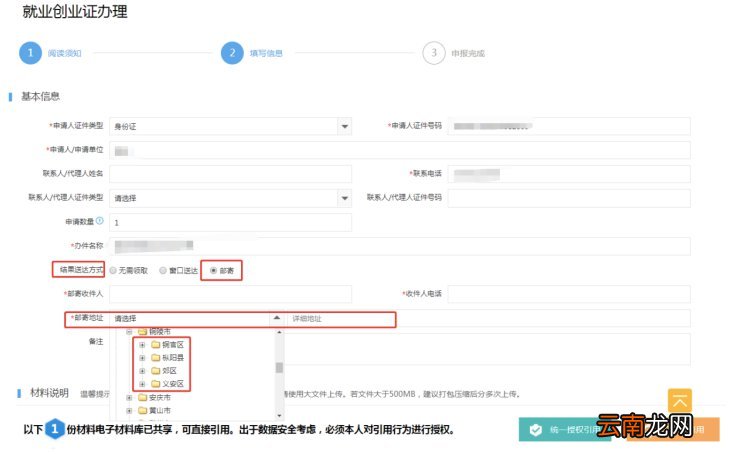Click the info icon beside 申请数量

pos(100,221)
